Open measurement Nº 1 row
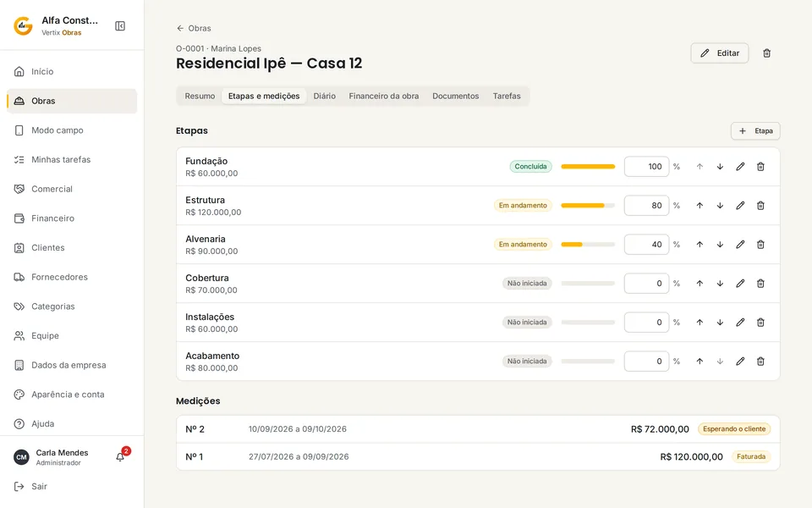Image resolution: width=812 pixels, height=508 pixels. click(x=478, y=456)
